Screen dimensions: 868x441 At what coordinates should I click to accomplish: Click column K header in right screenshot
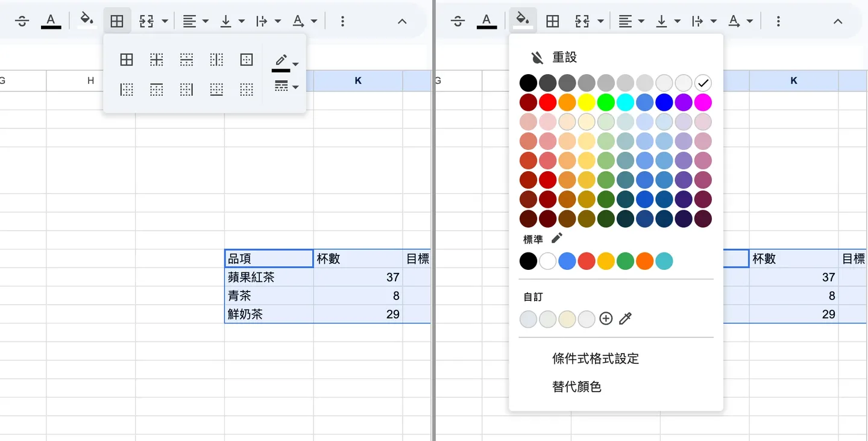pos(794,81)
